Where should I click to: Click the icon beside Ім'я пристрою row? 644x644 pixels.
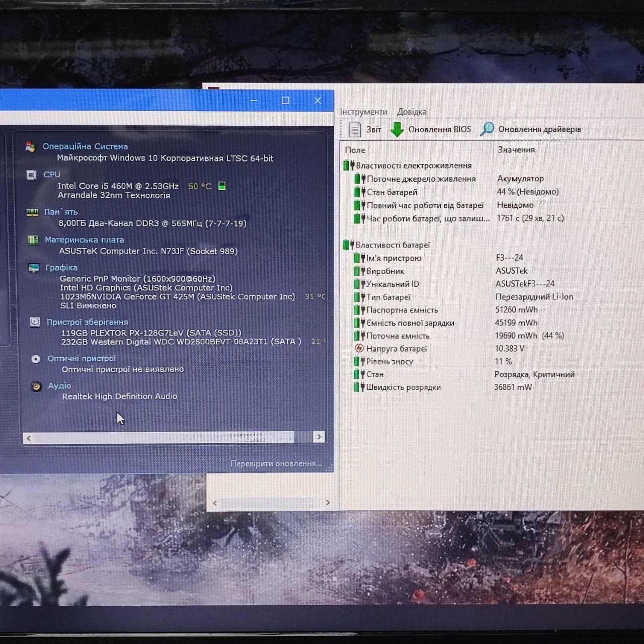(x=359, y=258)
